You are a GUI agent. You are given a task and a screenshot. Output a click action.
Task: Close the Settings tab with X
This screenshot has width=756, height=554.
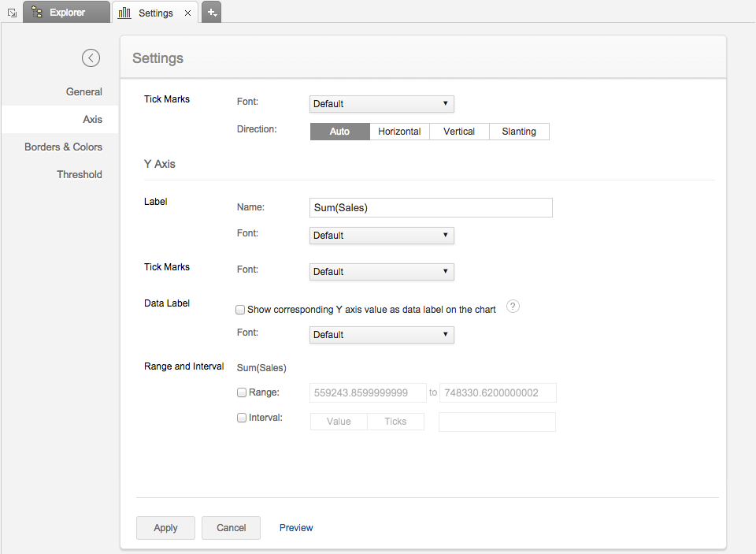(x=187, y=13)
